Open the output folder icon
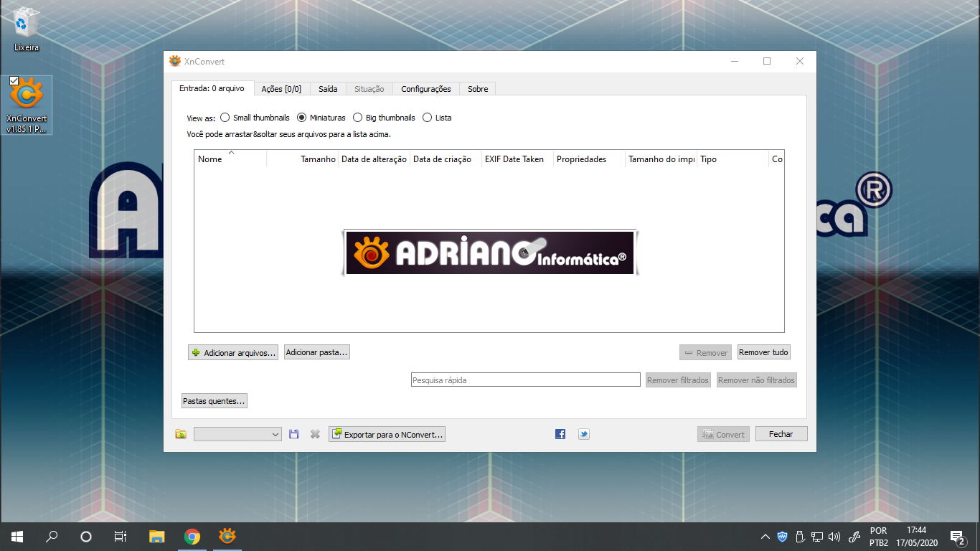The image size is (980, 551). (x=180, y=433)
